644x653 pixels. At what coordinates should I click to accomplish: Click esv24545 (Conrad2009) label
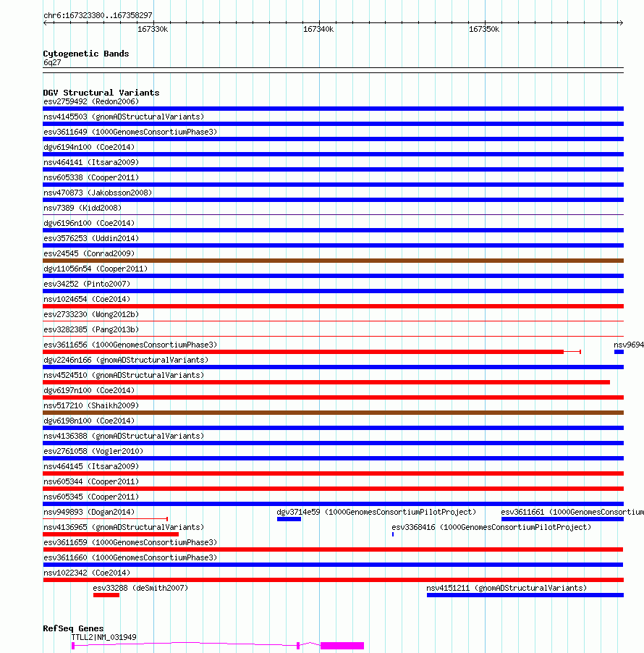coord(89,253)
